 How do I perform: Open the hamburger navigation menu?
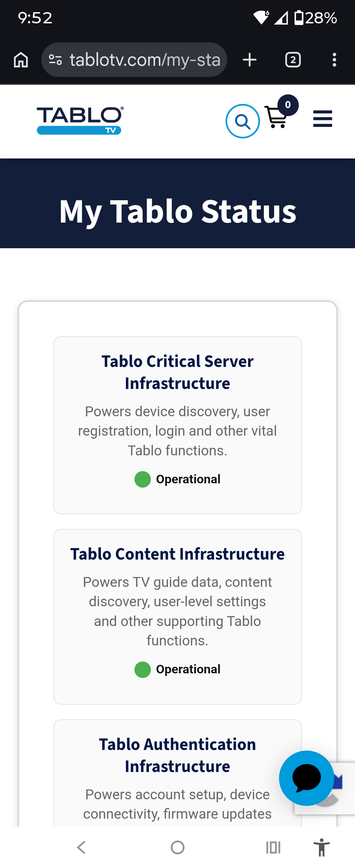click(323, 119)
